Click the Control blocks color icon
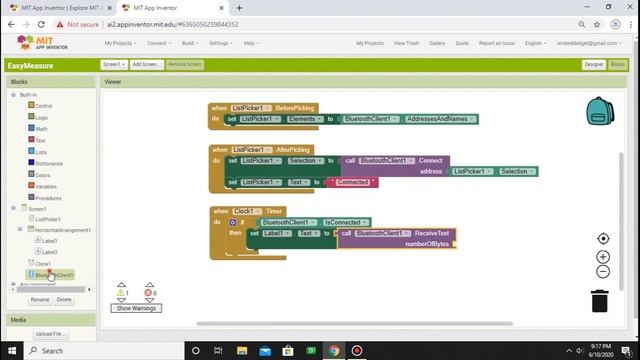 (31, 105)
